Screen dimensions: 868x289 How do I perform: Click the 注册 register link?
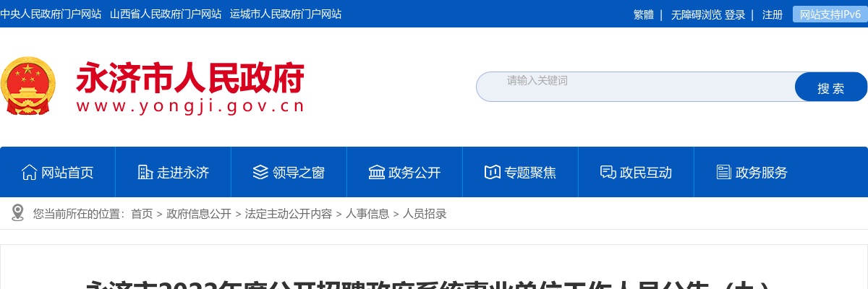click(x=773, y=14)
